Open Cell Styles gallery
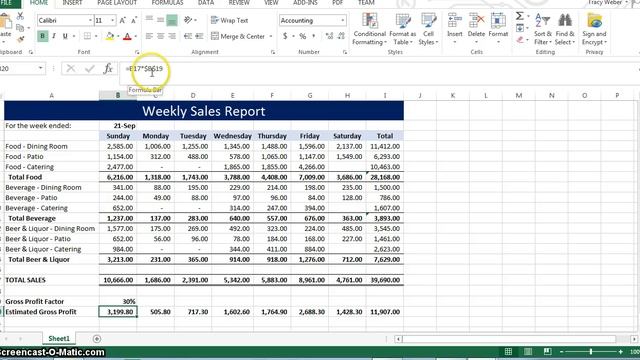This screenshot has height=360, width=640. click(x=428, y=29)
